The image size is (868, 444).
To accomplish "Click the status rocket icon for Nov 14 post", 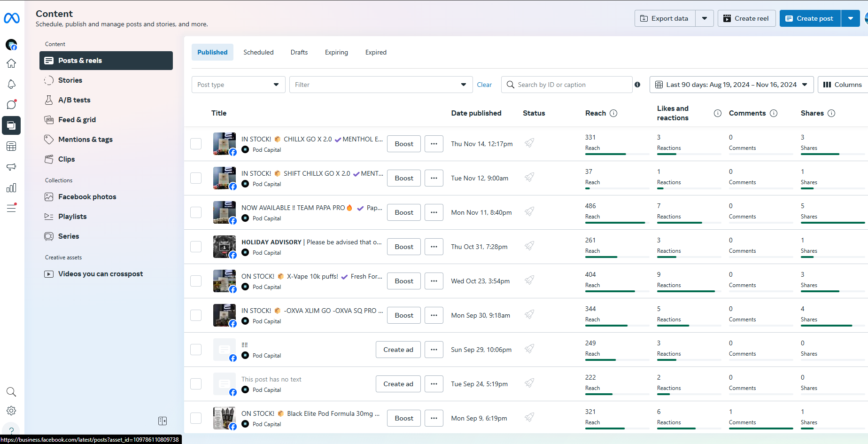I will coord(529,143).
